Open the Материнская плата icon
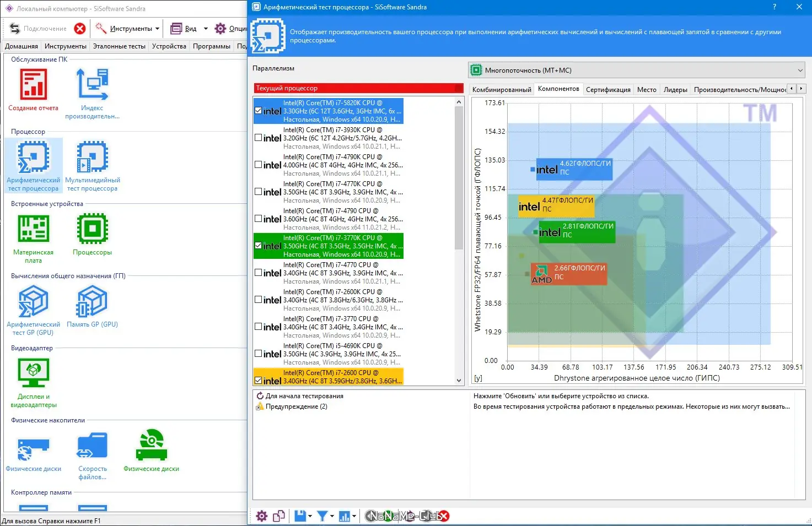812x526 pixels. [x=34, y=229]
